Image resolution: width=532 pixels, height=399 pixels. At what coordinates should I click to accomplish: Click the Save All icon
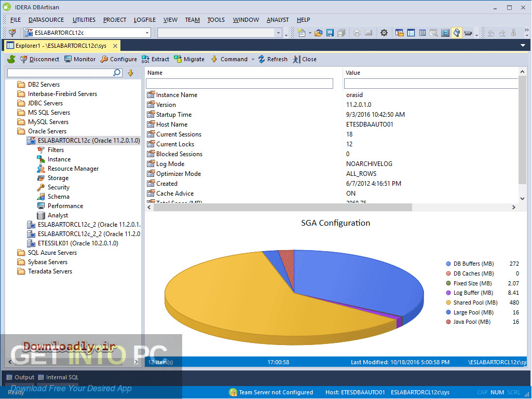pyautogui.click(x=342, y=33)
